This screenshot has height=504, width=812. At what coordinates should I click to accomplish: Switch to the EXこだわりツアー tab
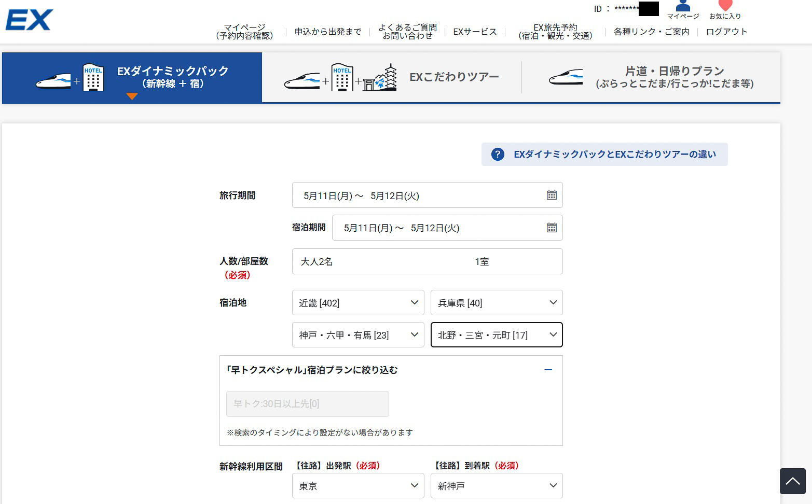pos(455,77)
